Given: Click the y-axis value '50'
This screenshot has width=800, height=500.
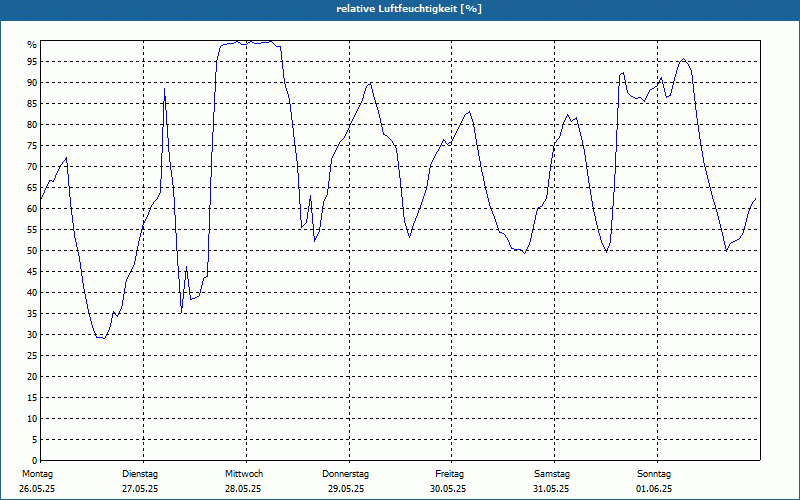Looking at the screenshot, I should (32, 251).
